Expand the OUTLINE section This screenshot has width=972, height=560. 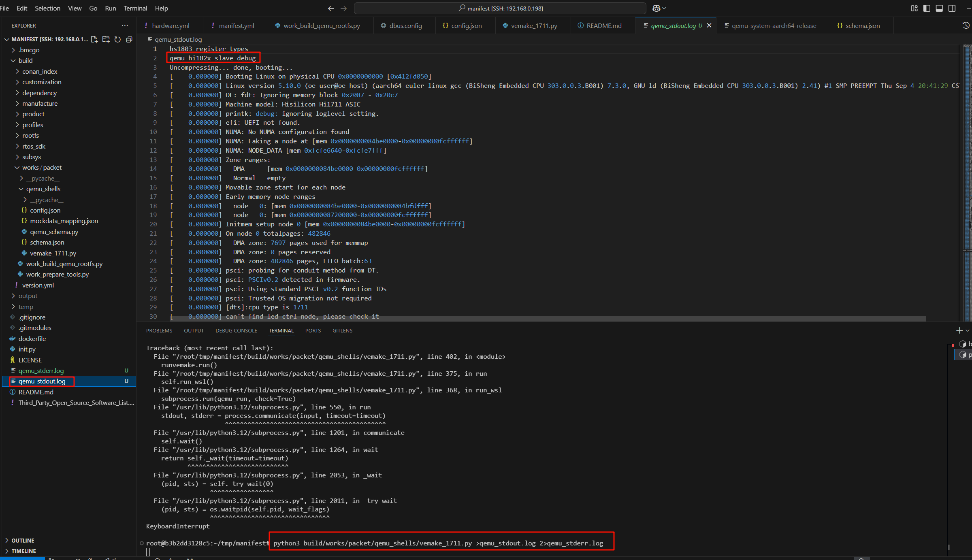pyautogui.click(x=23, y=541)
